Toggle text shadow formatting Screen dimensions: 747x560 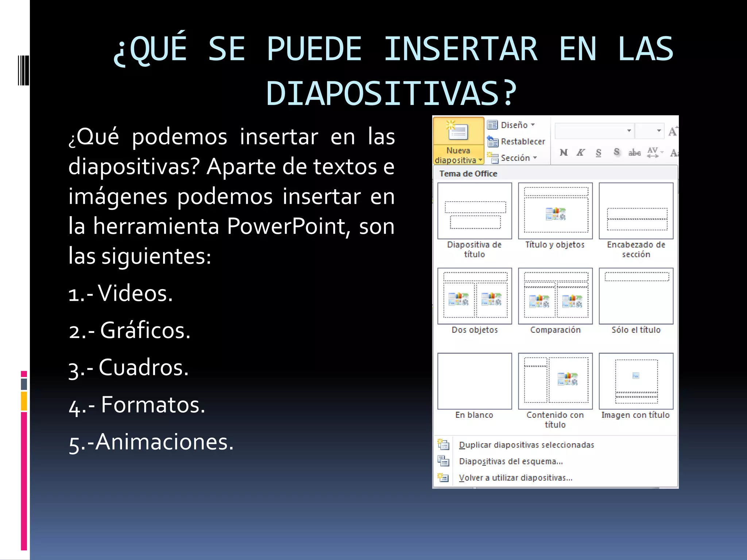(x=616, y=152)
